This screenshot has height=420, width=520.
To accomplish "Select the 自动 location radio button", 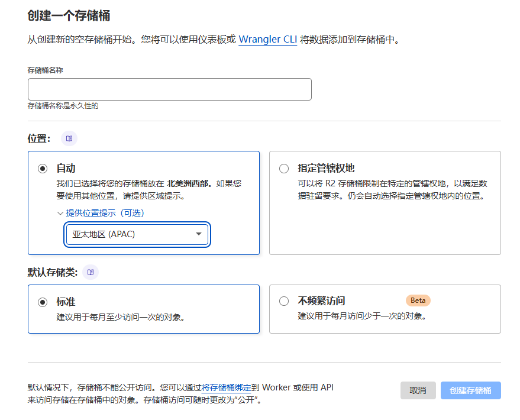I will click(x=43, y=169).
